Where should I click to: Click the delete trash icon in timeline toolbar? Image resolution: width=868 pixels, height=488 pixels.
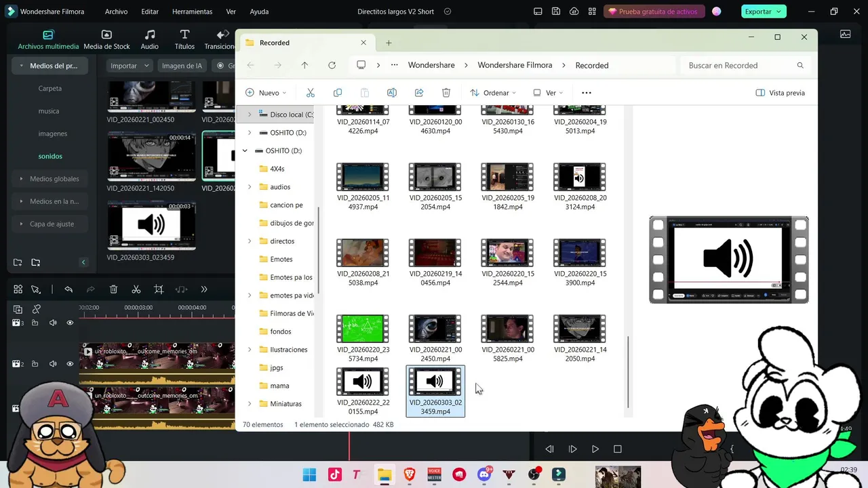click(x=113, y=289)
